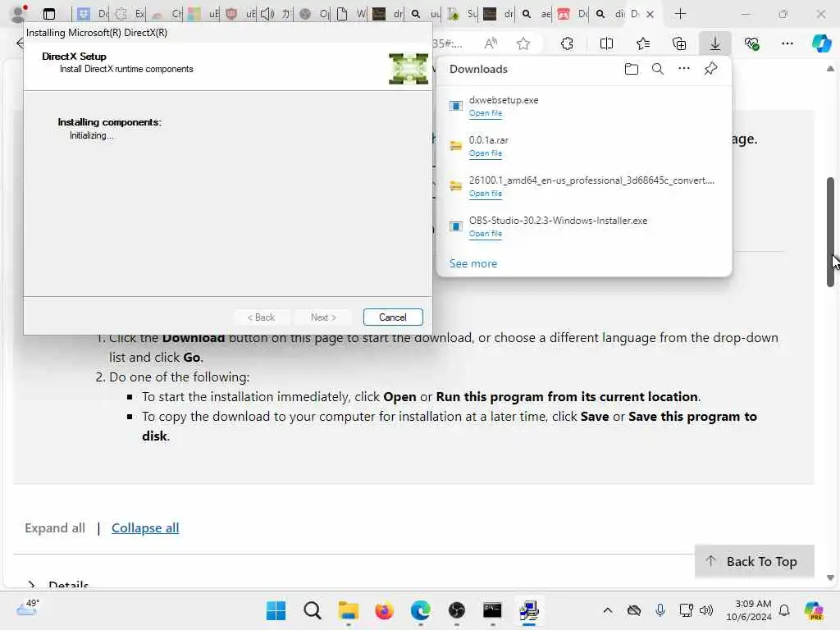Click Collapse all link on the page

point(145,527)
